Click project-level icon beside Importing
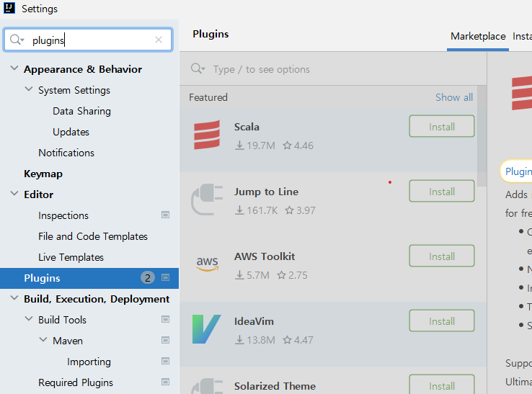The width and height of the screenshot is (532, 394). [165, 361]
